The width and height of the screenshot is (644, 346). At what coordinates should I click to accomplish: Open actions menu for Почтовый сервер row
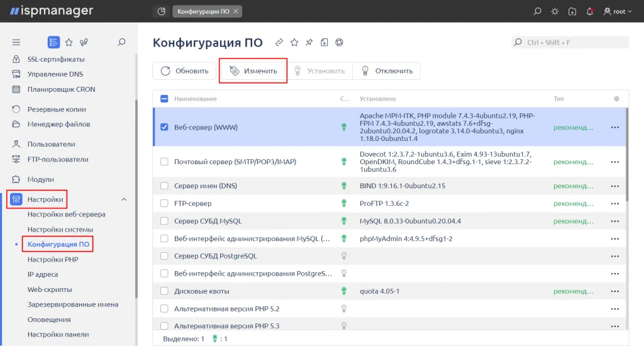point(615,162)
